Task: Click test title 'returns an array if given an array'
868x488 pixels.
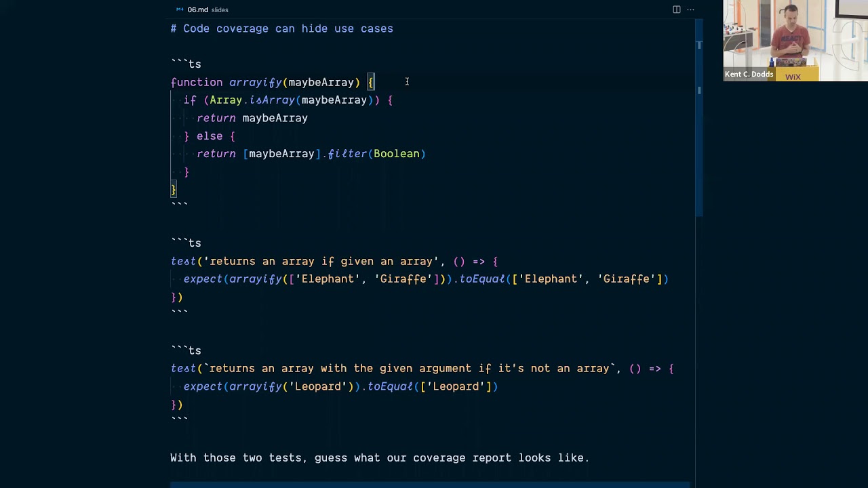Action: coord(321,261)
